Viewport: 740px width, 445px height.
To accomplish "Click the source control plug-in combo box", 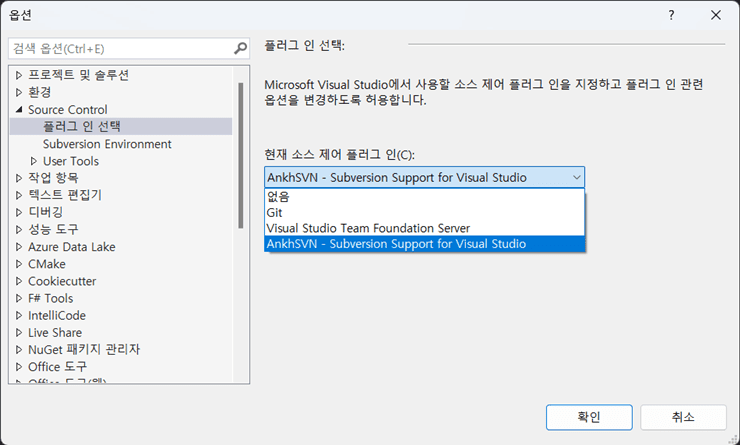I will point(424,177).
